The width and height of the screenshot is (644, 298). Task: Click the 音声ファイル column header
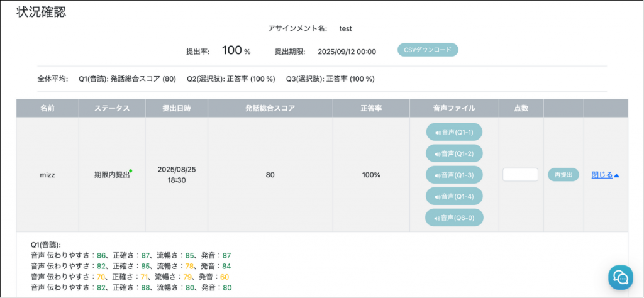tap(454, 108)
